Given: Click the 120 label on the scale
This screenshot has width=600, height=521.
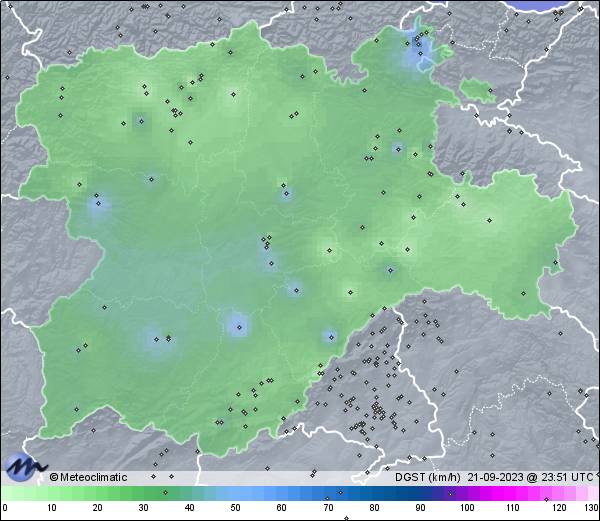Looking at the screenshot, I should tap(559, 508).
